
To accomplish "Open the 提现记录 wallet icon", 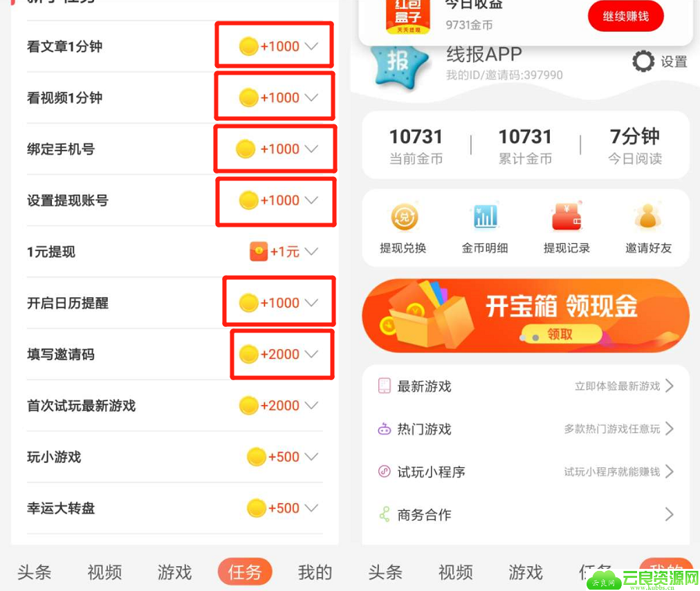I will 567,216.
